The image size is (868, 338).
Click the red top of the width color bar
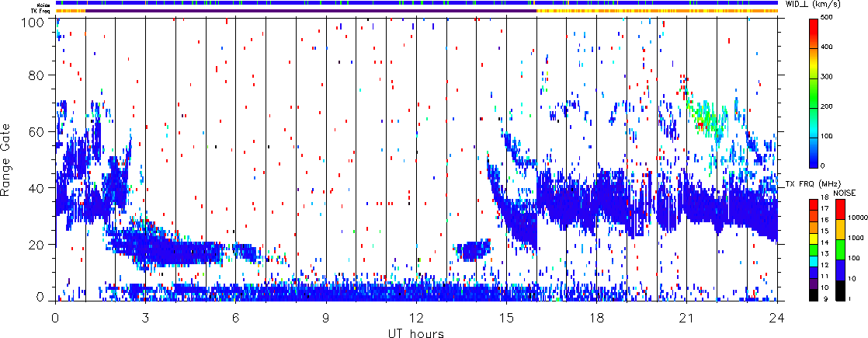(x=812, y=27)
